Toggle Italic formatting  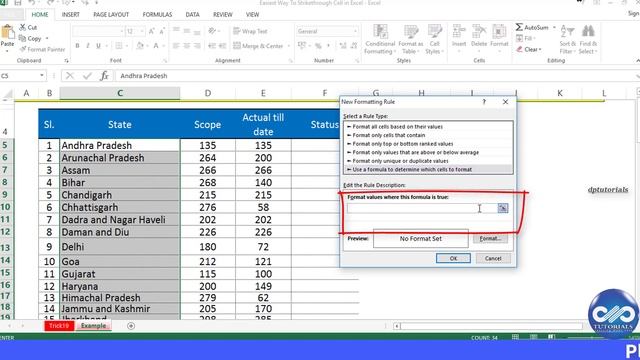tap(87, 46)
